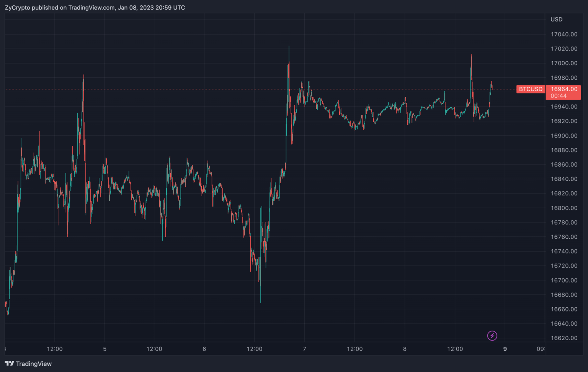Click the 16680.00 price axis label

tap(564, 295)
